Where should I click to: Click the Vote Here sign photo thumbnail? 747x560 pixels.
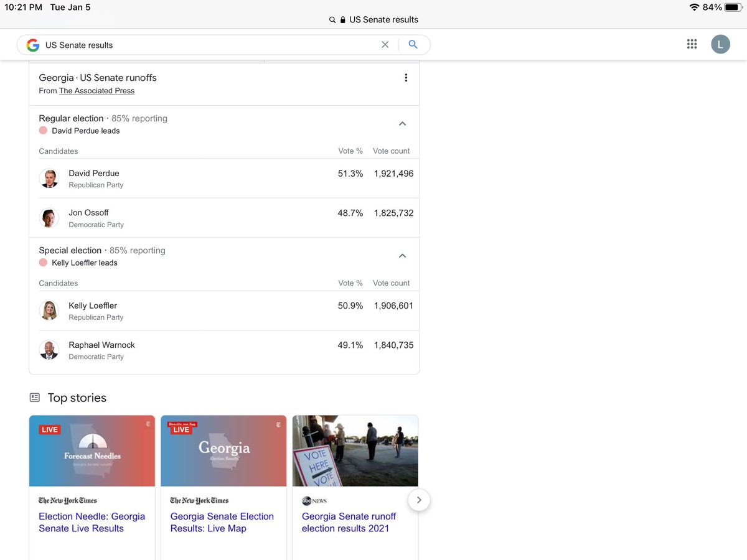tap(355, 451)
